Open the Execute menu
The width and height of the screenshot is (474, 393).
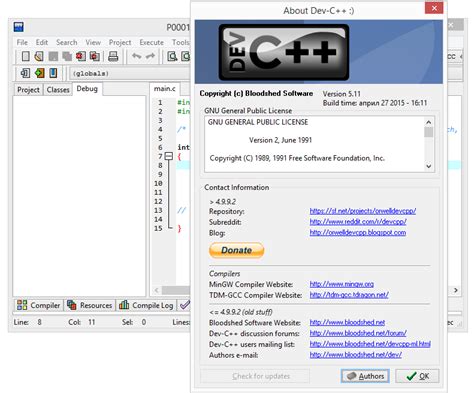click(152, 42)
